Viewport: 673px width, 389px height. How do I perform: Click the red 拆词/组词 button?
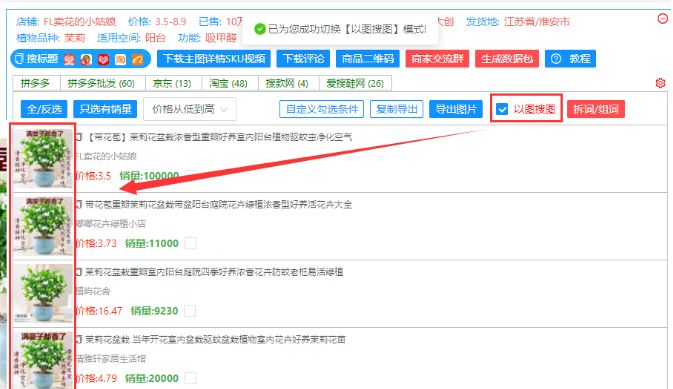[596, 109]
